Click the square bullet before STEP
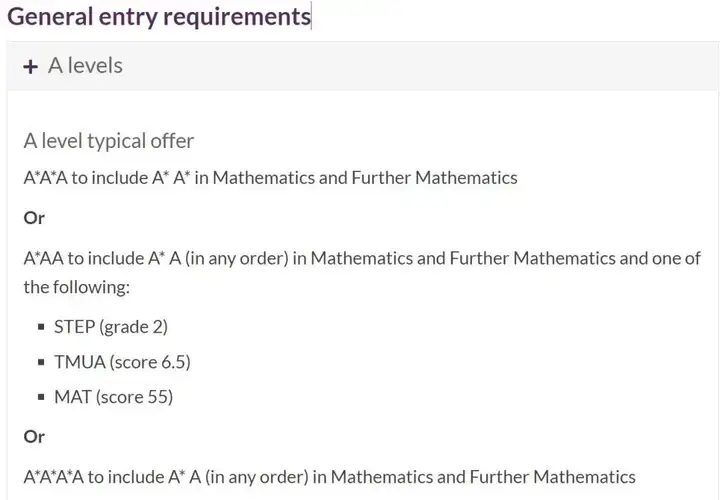 [x=41, y=327]
